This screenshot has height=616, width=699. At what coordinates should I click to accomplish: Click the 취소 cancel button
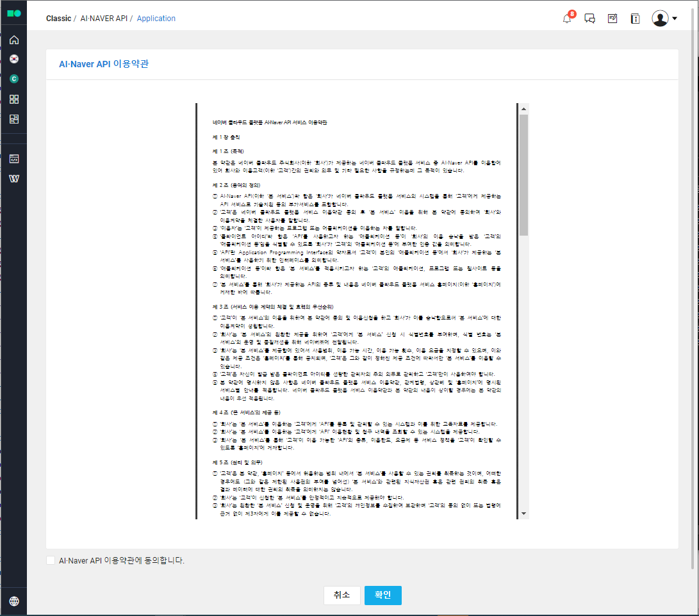point(342,595)
